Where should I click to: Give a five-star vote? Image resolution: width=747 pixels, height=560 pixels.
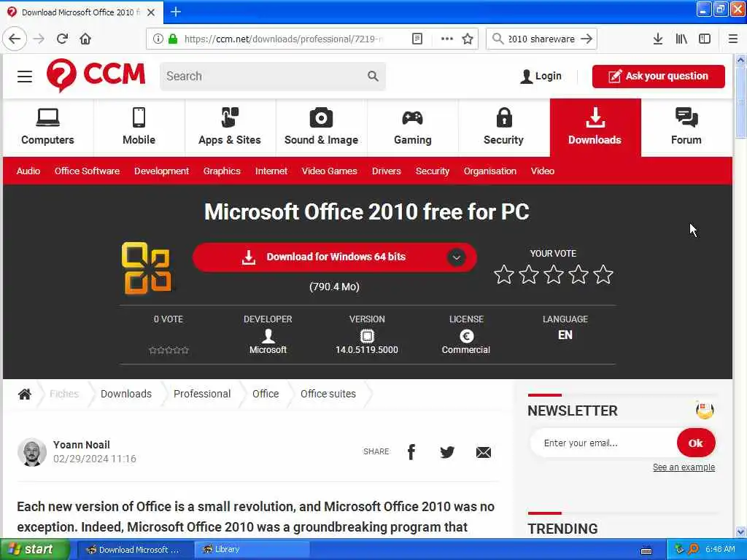(x=603, y=275)
